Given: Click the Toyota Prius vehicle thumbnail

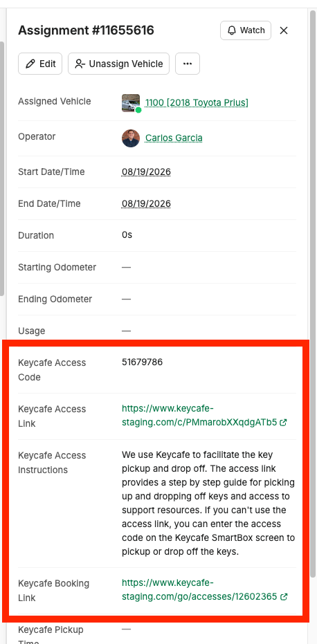Looking at the screenshot, I should [131, 102].
